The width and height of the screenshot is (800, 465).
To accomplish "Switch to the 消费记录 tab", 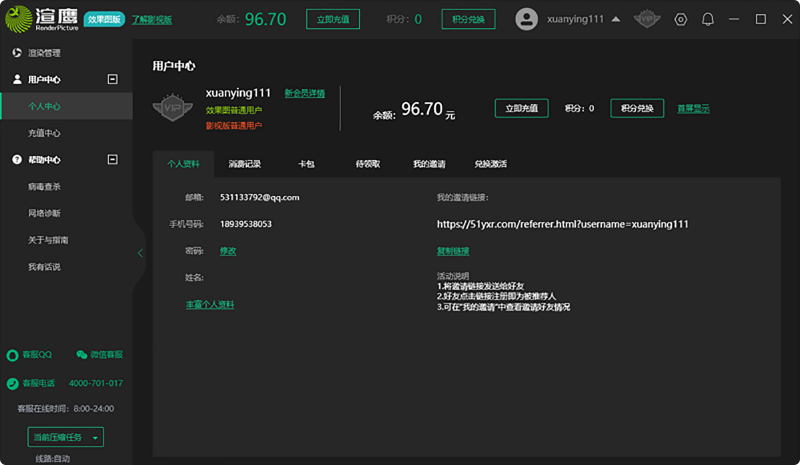I will 244,164.
